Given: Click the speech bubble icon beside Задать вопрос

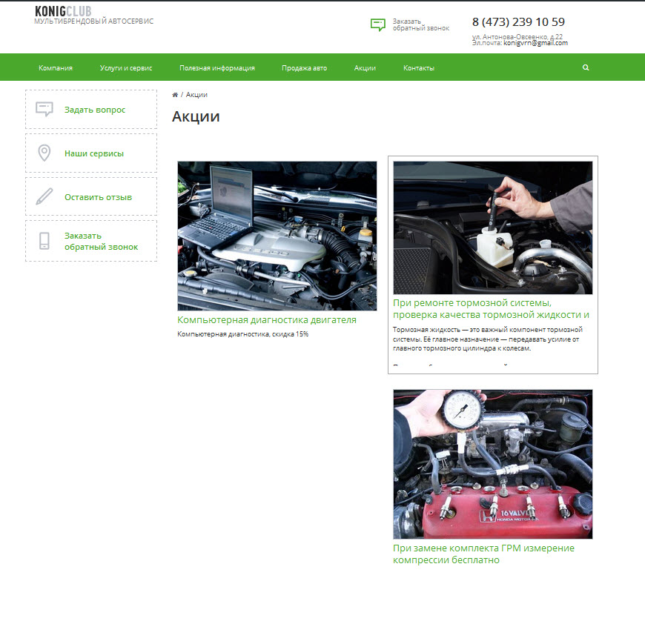Looking at the screenshot, I should [x=44, y=109].
